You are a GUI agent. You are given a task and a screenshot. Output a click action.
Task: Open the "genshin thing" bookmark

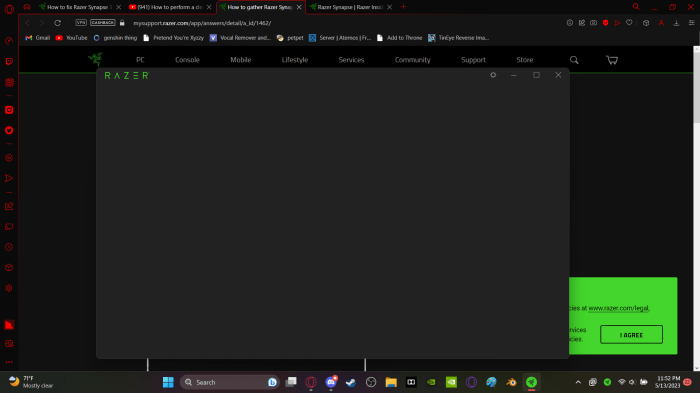(x=115, y=38)
